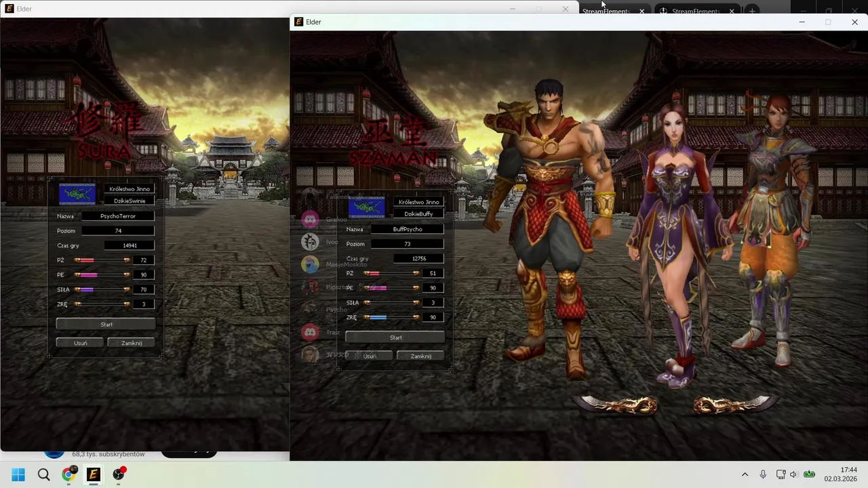The image size is (868, 488).
Task: Click the DzikieSwinie guild name
Action: coord(130,201)
